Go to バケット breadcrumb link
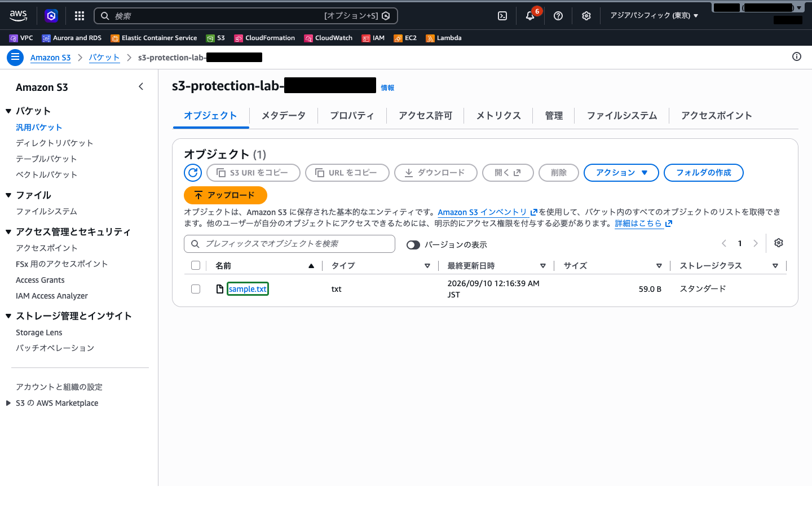The width and height of the screenshot is (812, 508). (104, 58)
